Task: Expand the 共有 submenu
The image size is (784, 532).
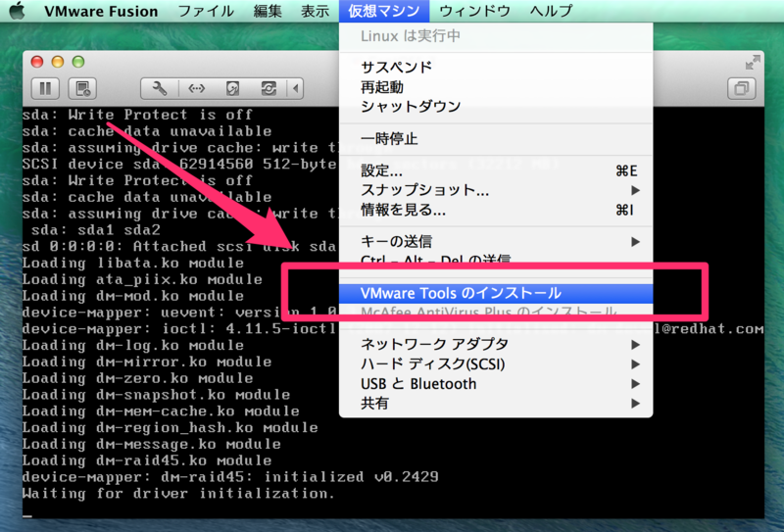Action: (x=496, y=404)
